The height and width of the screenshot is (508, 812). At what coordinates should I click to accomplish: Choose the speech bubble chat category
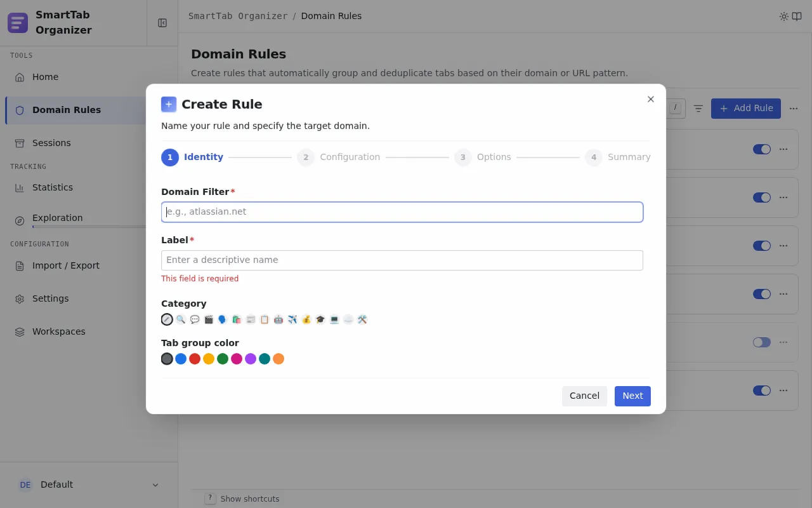pyautogui.click(x=195, y=319)
